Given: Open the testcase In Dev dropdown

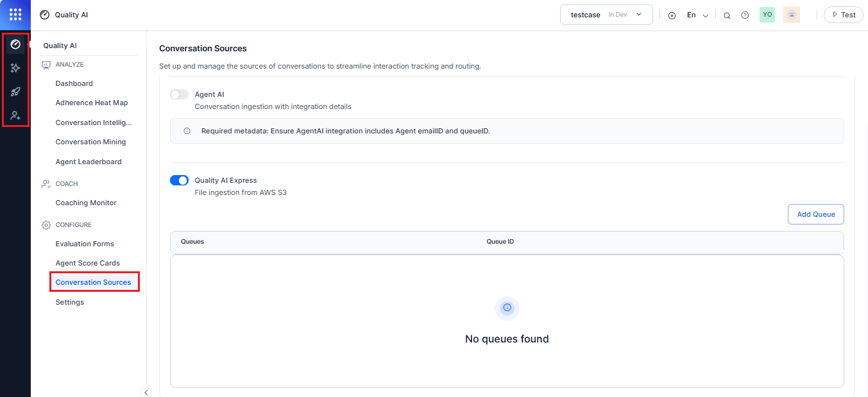Looking at the screenshot, I should (606, 15).
